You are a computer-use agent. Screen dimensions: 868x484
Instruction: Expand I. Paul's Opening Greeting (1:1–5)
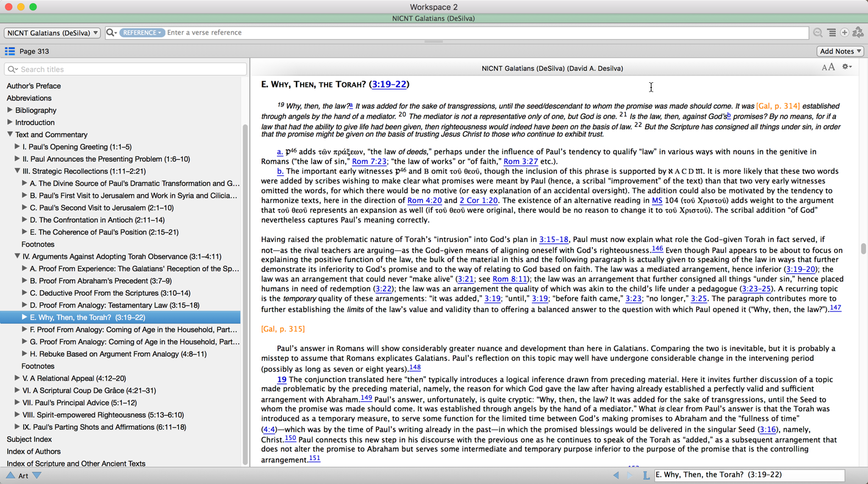pyautogui.click(x=17, y=147)
